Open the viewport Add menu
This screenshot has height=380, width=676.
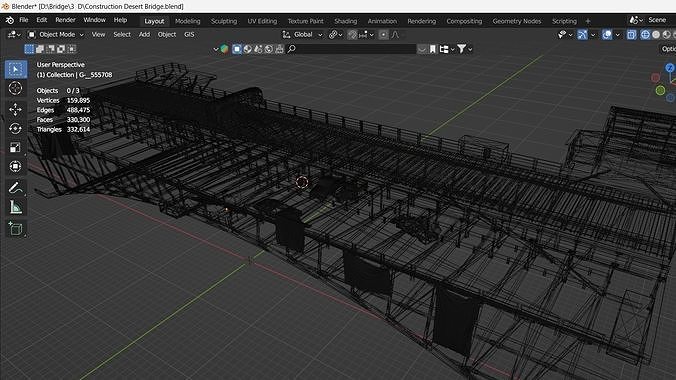click(144, 35)
